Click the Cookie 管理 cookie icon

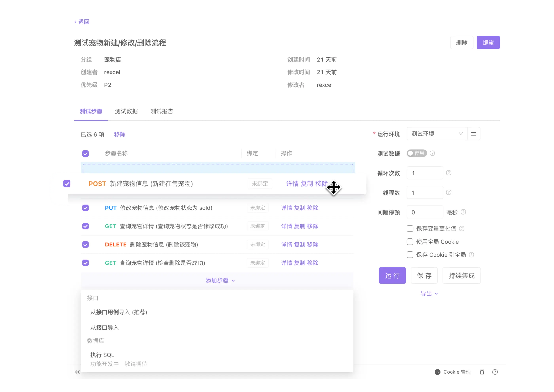pos(437,372)
